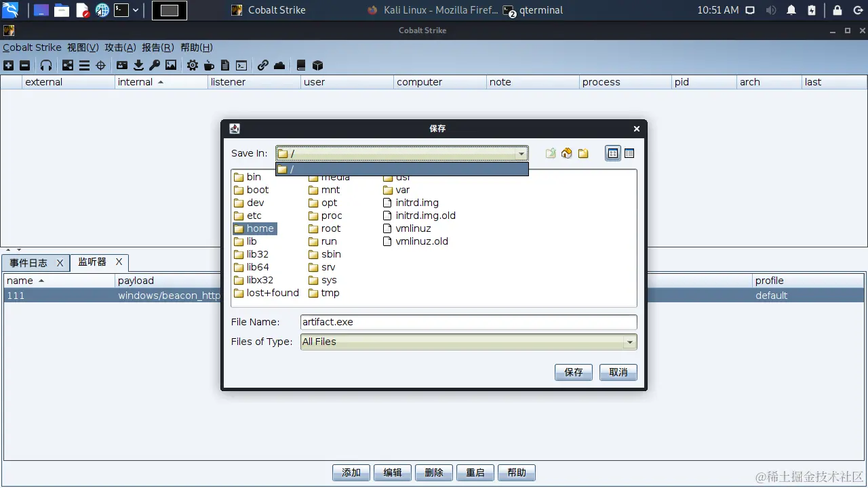
Task: Click the 帮助 button below the listeners
Action: tap(517, 472)
